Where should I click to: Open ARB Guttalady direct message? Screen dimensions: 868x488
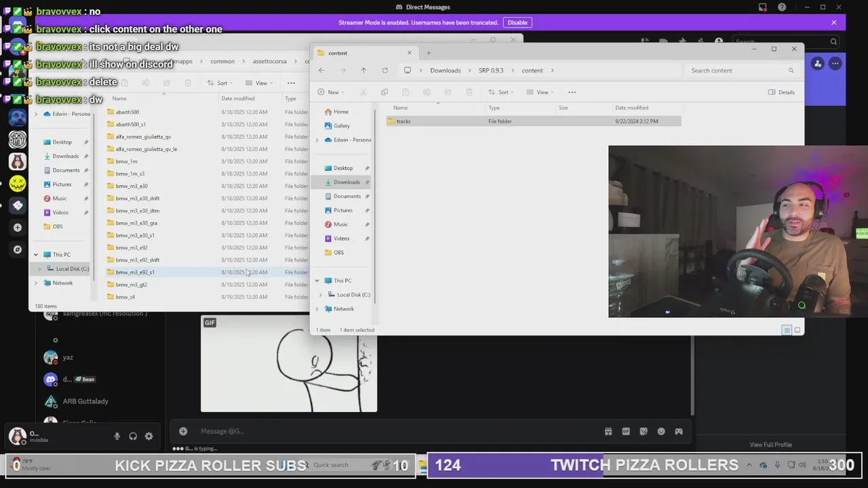click(85, 401)
